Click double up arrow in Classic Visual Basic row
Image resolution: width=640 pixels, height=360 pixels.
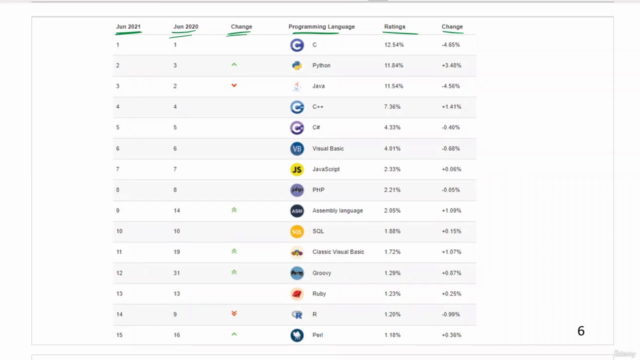click(234, 251)
